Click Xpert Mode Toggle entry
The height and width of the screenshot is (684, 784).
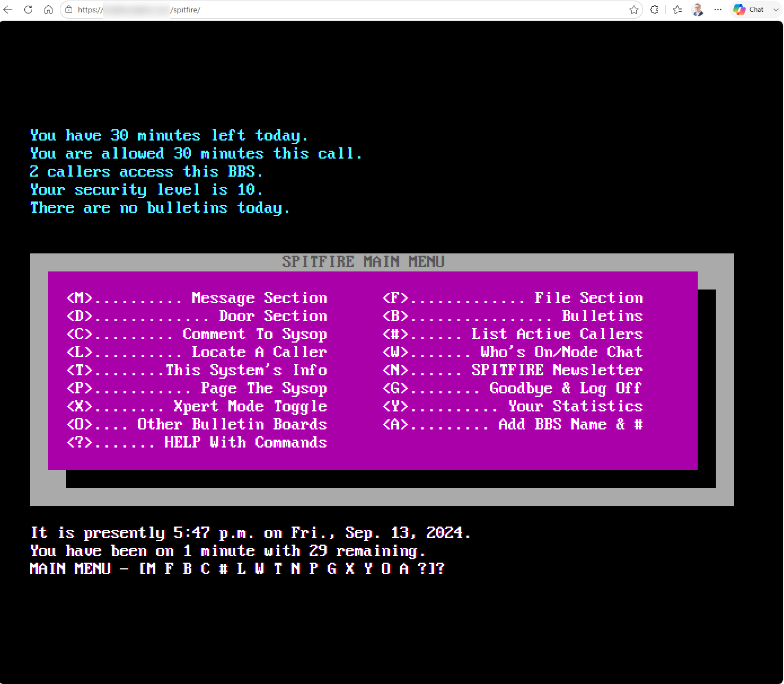197,406
